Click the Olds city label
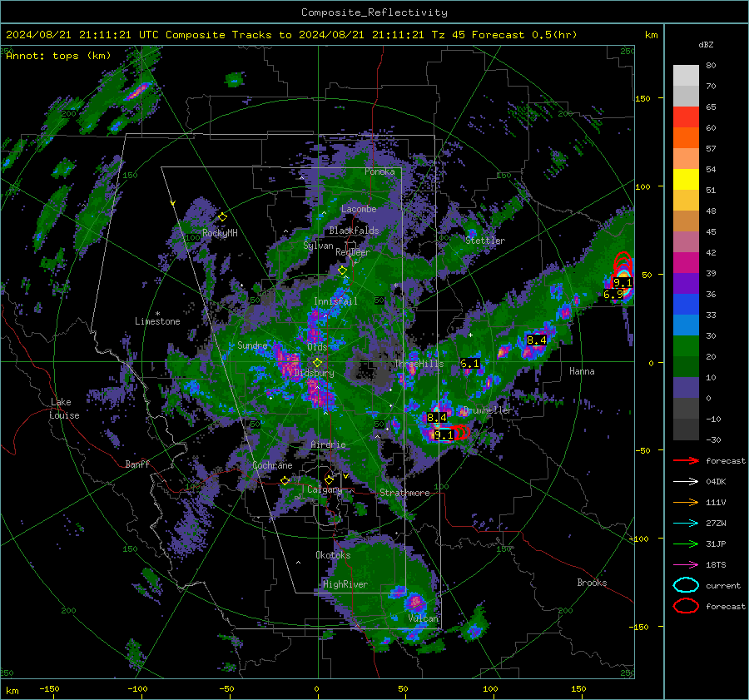Screen dimensions: 749x700 pyautogui.click(x=317, y=347)
